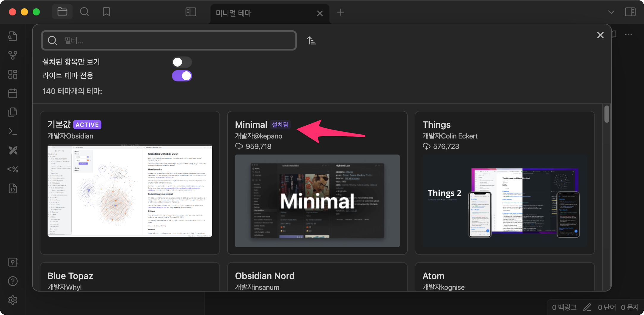This screenshot has height=315, width=644.
Task: Click the pencil edit-mode icon in status bar
Action: (x=587, y=307)
